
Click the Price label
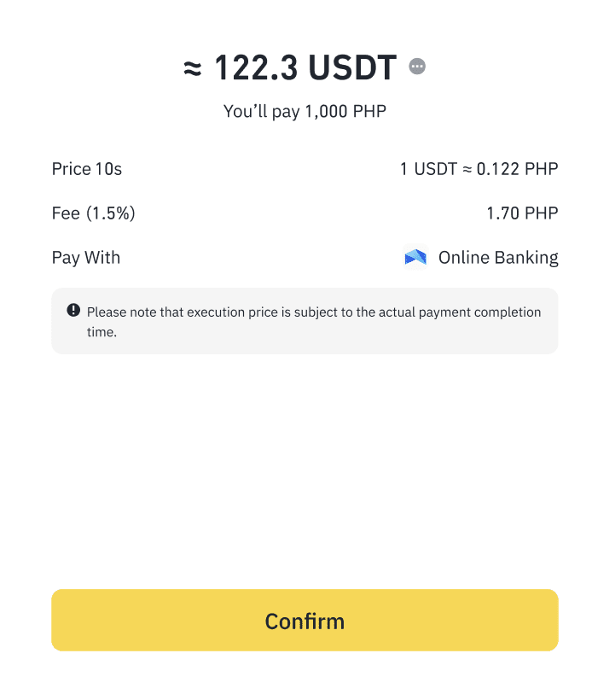point(72,169)
